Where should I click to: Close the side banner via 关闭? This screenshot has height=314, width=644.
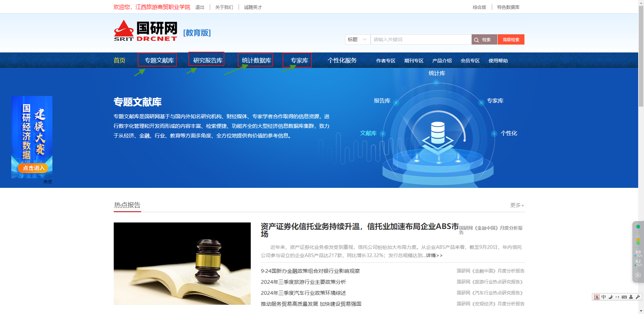point(48,182)
